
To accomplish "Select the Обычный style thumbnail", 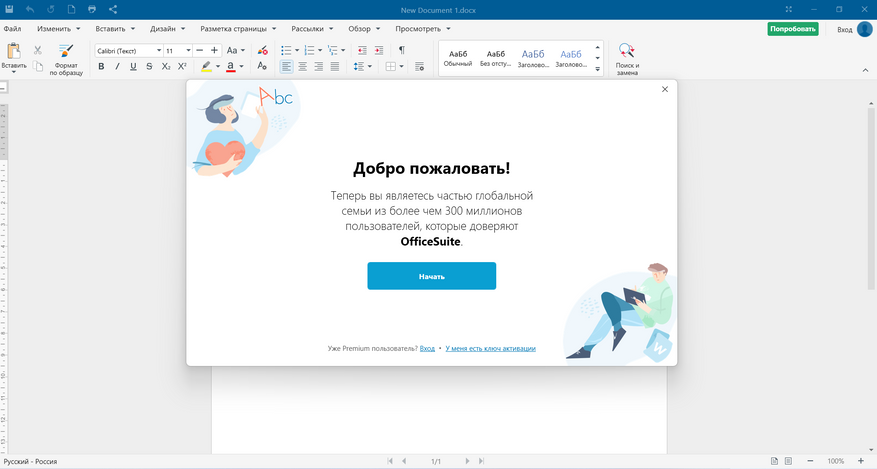I will tap(458, 58).
